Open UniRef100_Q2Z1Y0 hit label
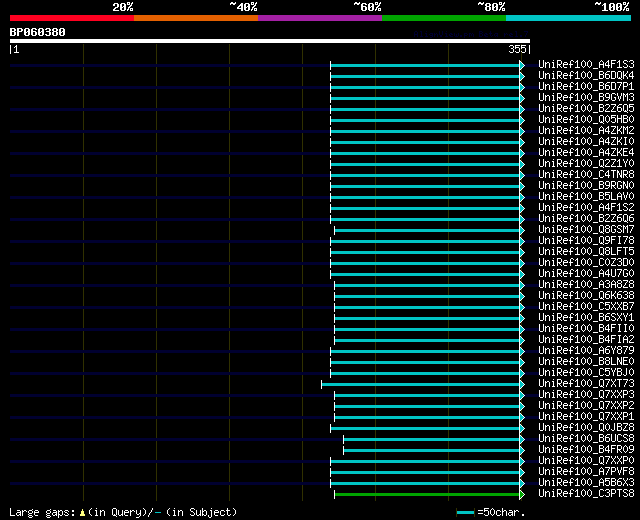This screenshot has height=520, width=640. pyautogui.click(x=586, y=164)
